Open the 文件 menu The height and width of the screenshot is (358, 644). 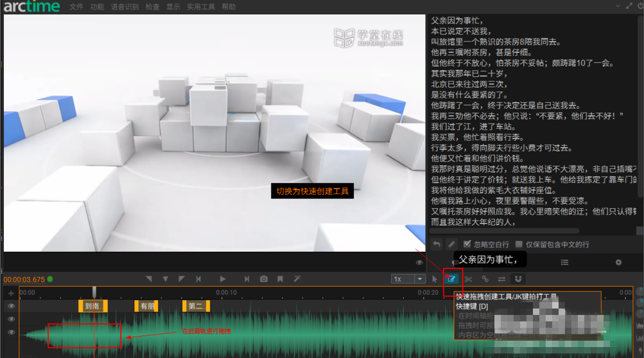coord(76,6)
